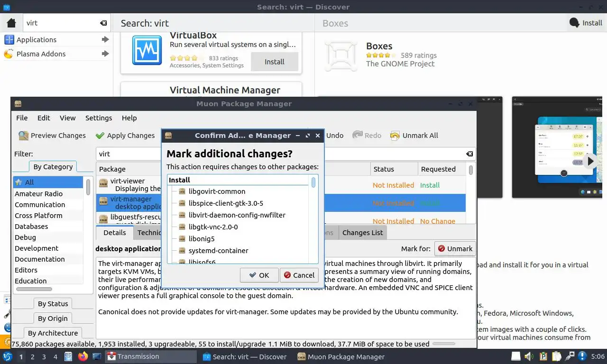Click the Status column header
The image size is (607, 364).
coord(394,169)
